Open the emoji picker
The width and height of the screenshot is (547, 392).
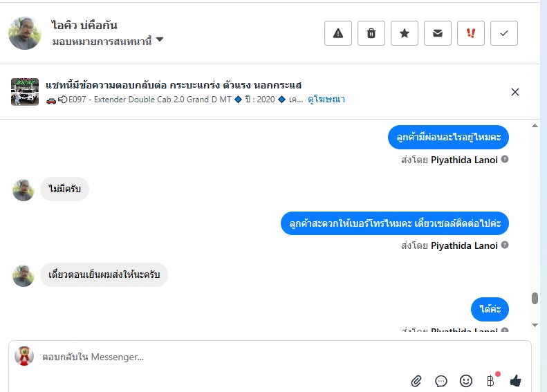pyautogui.click(x=465, y=381)
